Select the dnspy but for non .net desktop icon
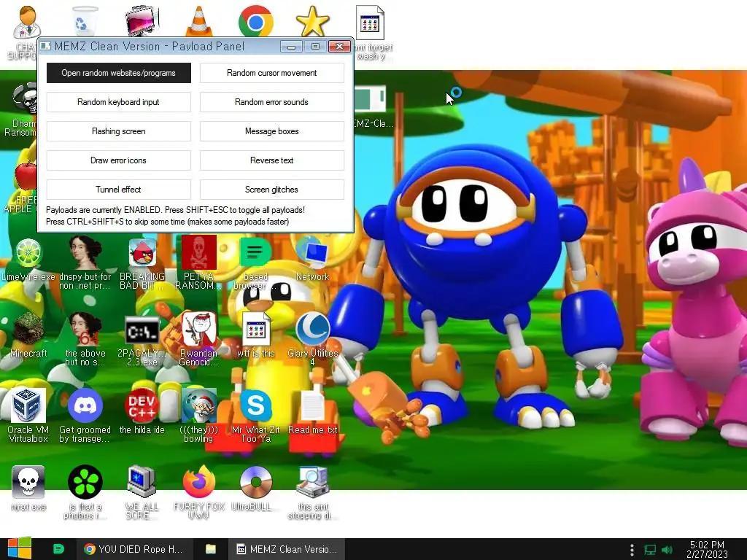 coord(85,262)
